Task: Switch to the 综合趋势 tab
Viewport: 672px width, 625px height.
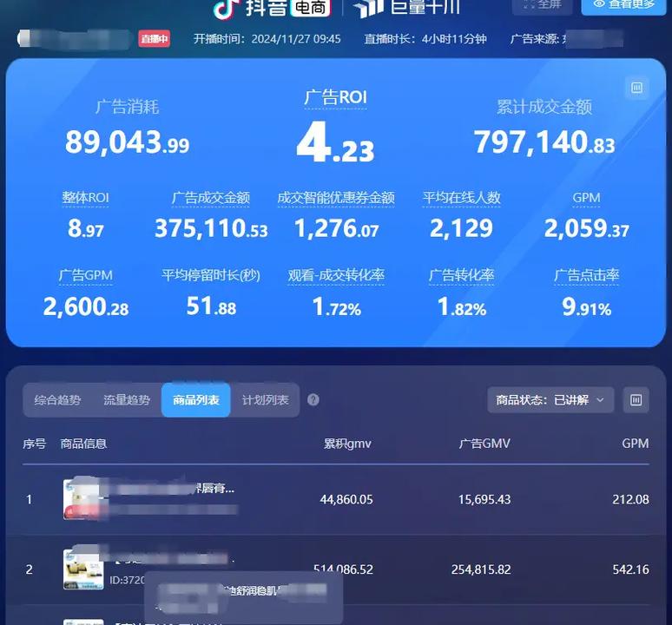Action: coord(57,400)
